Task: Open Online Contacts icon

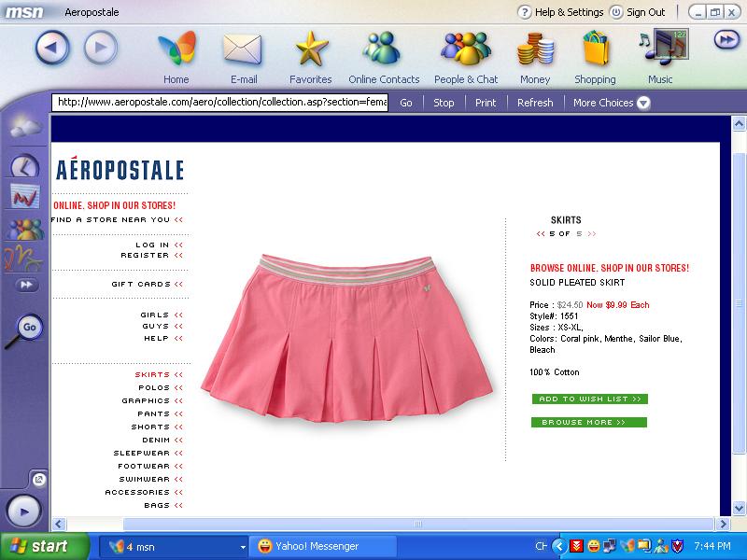Action: point(382,49)
